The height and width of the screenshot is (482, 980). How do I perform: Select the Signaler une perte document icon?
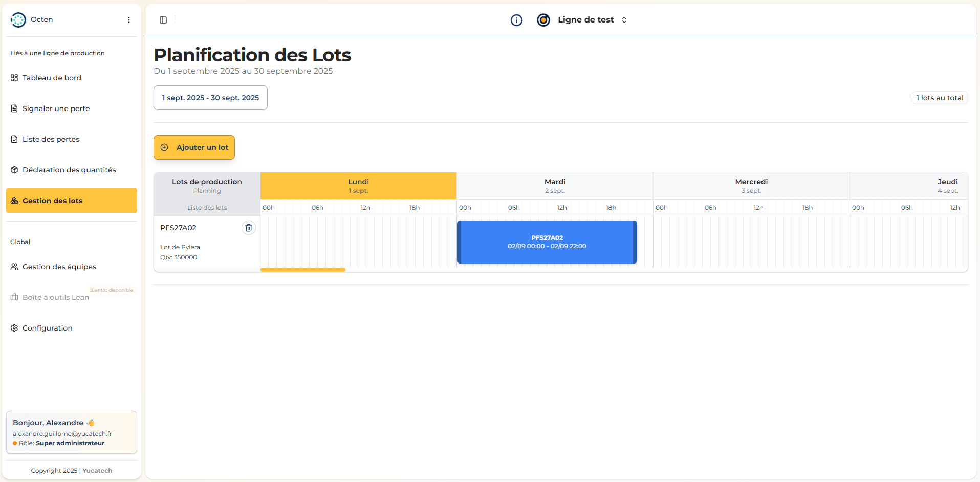point(14,108)
